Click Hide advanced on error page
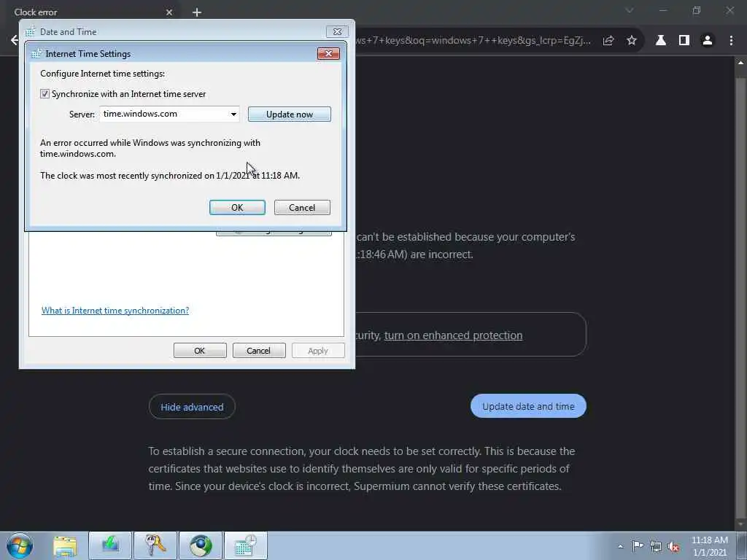 (x=192, y=407)
